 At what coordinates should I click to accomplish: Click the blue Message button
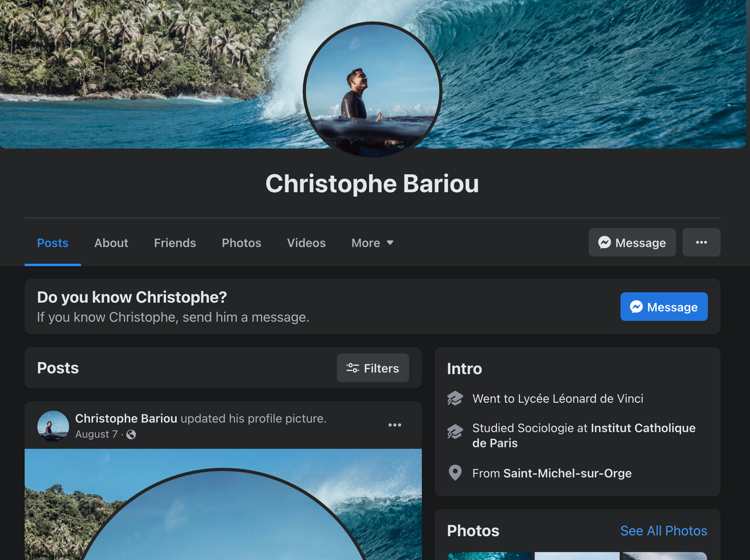[x=664, y=307]
